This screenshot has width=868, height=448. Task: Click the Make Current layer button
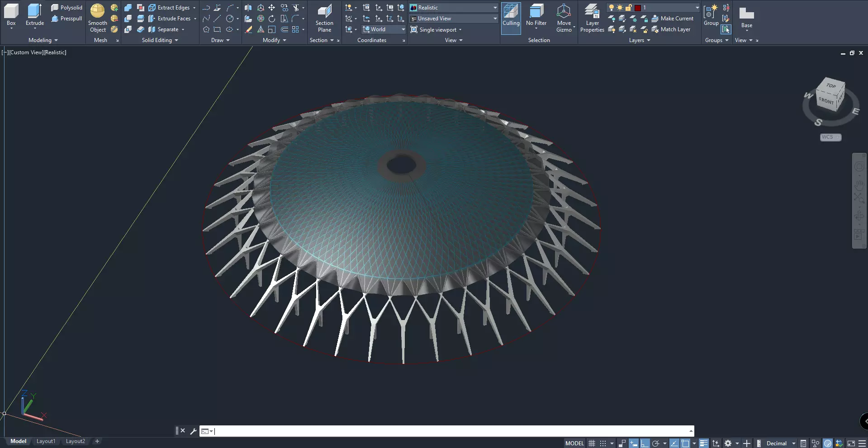pyautogui.click(x=672, y=19)
